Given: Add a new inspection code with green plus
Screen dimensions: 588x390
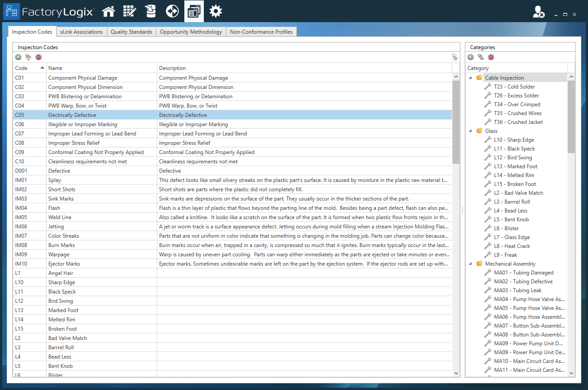Looking at the screenshot, I should coord(18,57).
